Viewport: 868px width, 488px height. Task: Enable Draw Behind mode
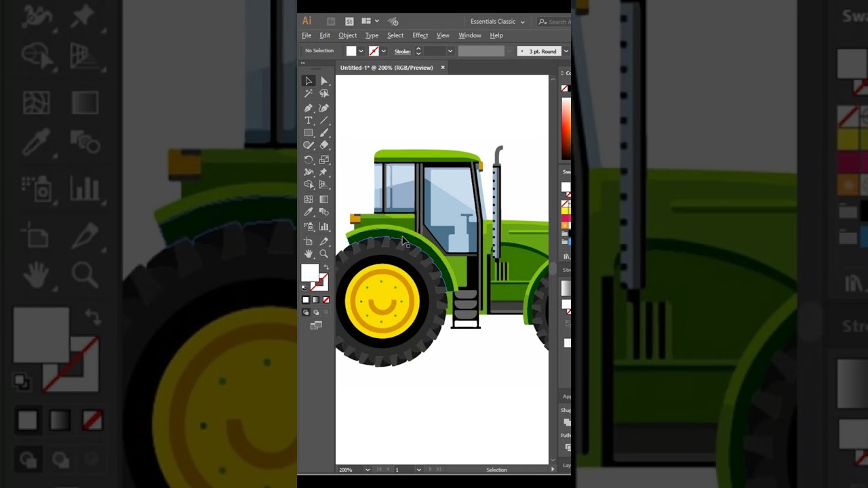point(316,312)
